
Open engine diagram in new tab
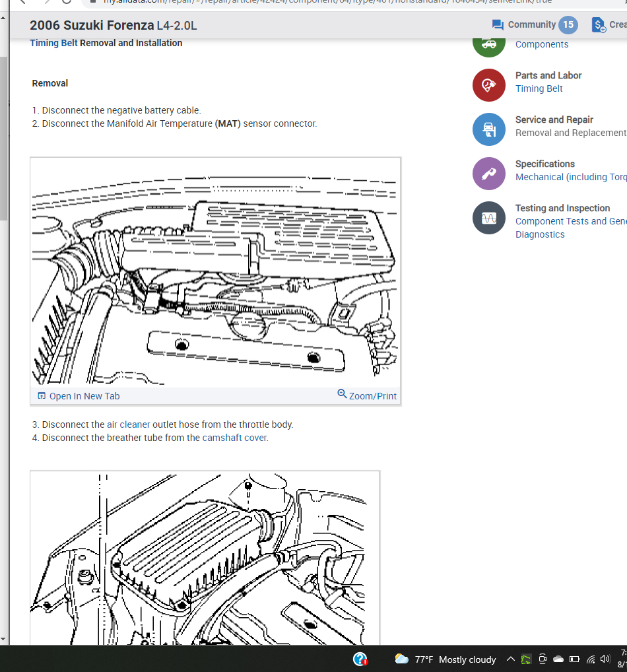(x=79, y=396)
